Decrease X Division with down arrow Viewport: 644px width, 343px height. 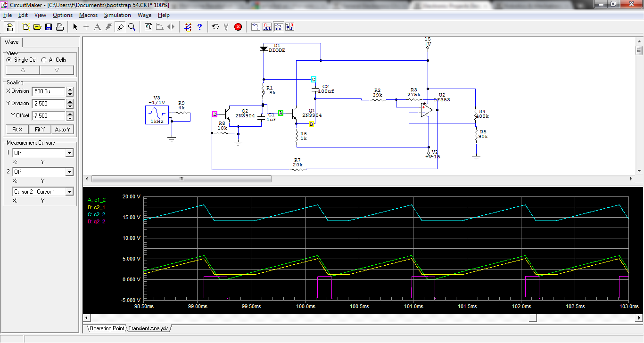pyautogui.click(x=70, y=94)
